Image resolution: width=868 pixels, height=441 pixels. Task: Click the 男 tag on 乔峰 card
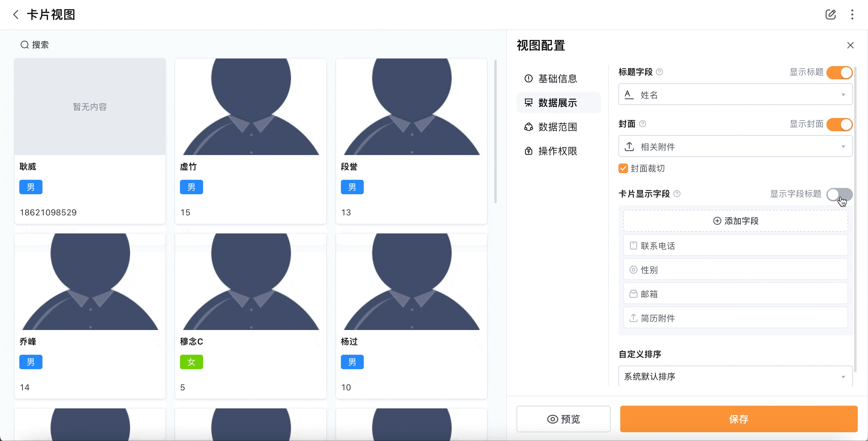pyautogui.click(x=31, y=362)
